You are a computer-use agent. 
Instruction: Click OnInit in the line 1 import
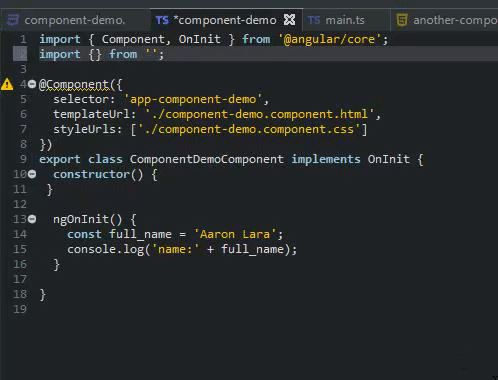pos(199,39)
